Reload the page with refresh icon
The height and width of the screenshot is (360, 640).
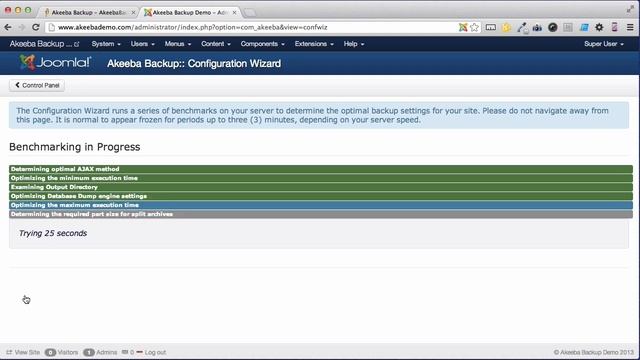tap(36, 27)
